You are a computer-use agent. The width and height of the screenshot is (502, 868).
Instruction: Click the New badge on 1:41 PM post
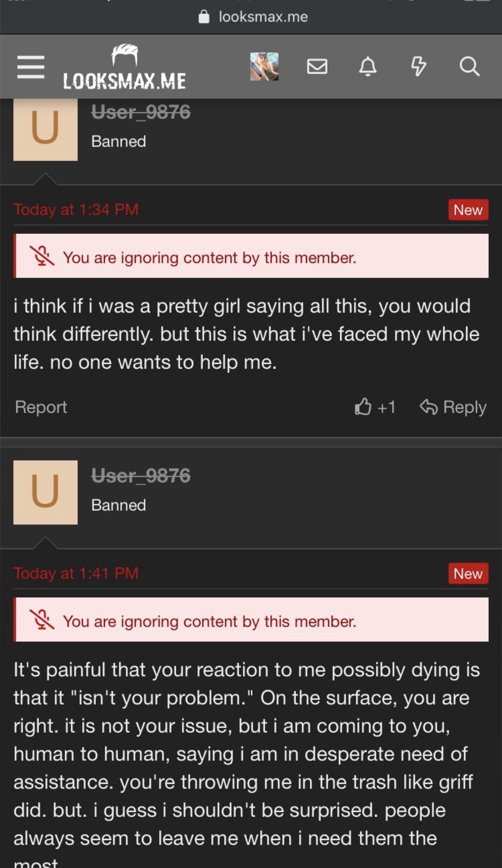[468, 574]
